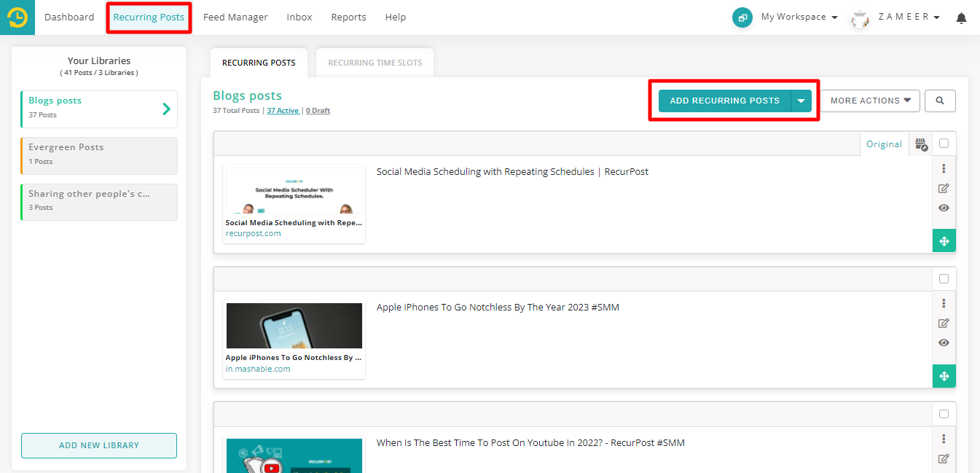980x473 pixels.
Task: Click text 'Apple iPhones To Go Notchless By The Year 2023 #SMM'
Action: tap(498, 308)
